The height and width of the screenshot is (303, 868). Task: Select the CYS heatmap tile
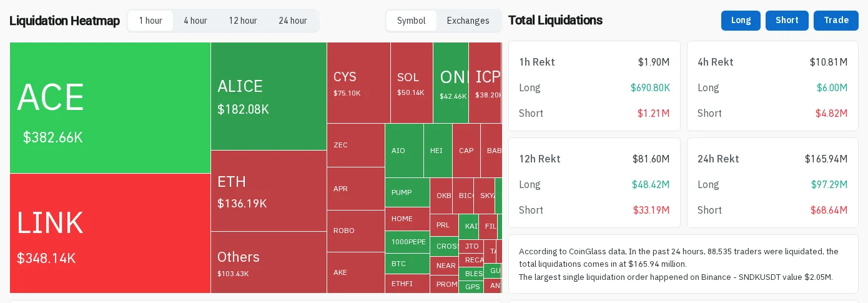point(358,82)
